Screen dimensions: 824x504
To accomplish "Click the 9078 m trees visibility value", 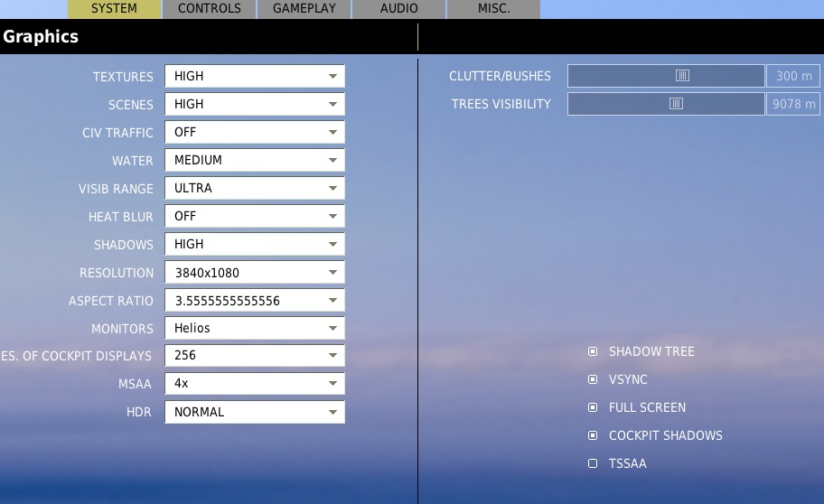I will 793,104.
